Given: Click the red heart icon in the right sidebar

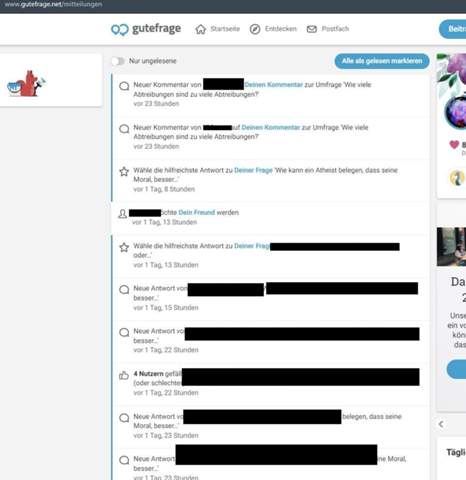Looking at the screenshot, I should click(x=454, y=145).
